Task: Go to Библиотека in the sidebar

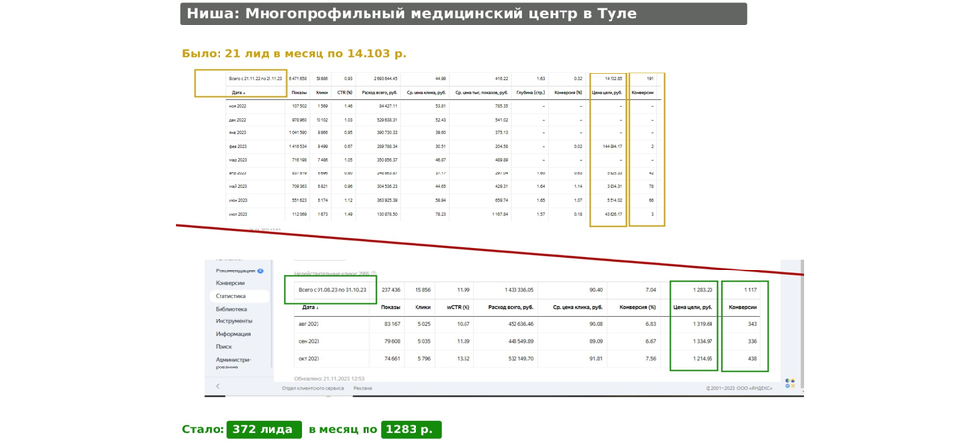Action: click(x=232, y=309)
